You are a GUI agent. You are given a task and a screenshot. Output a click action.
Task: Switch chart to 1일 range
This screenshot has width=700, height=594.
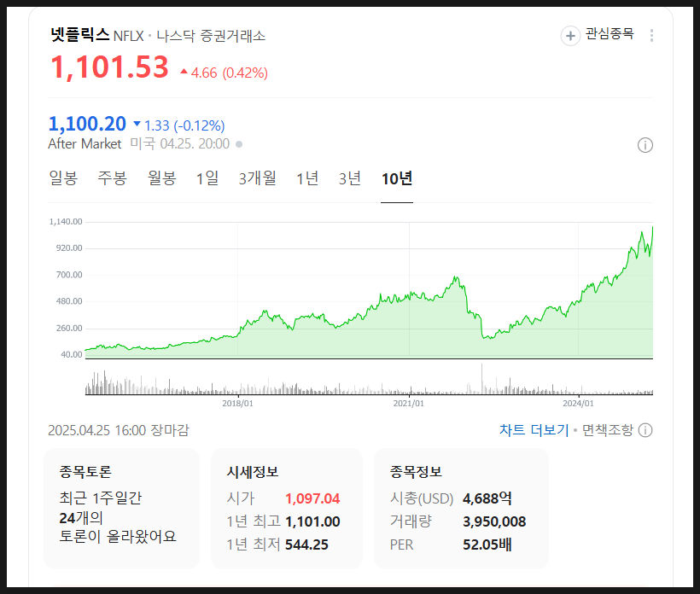coord(207,178)
